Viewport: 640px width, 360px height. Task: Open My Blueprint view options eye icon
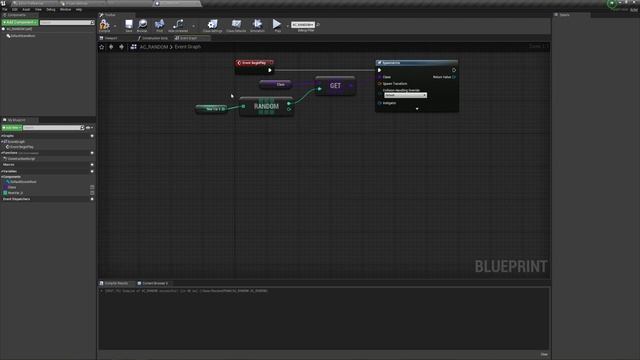(x=89, y=128)
